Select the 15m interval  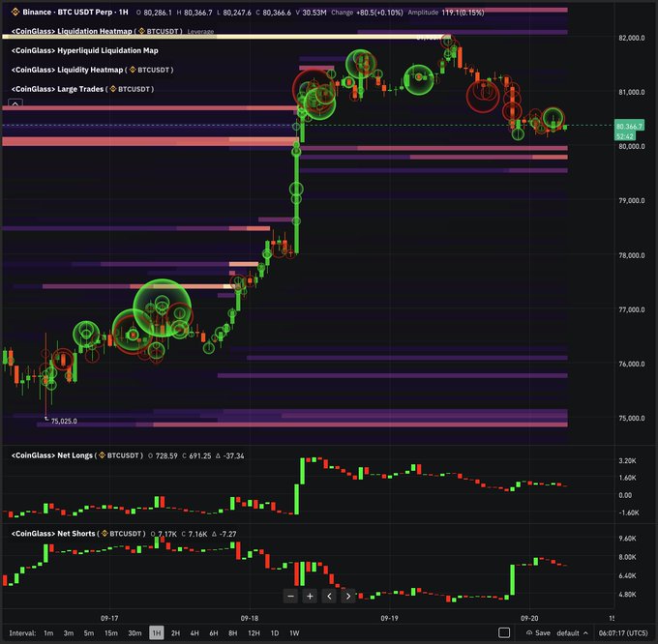tap(110, 632)
